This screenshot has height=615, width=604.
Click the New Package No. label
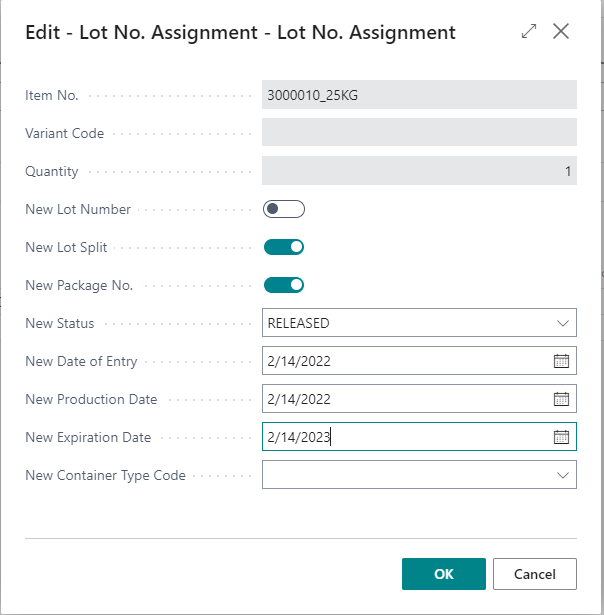click(79, 286)
